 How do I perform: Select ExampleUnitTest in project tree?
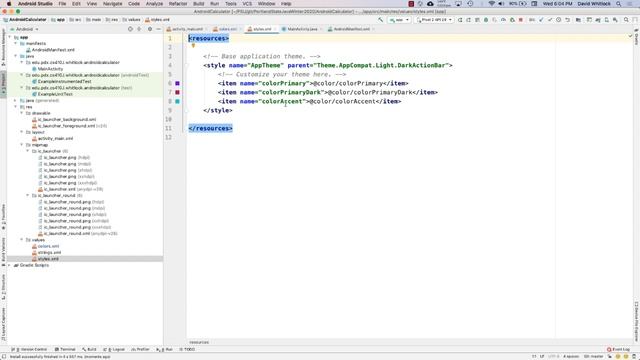point(55,94)
